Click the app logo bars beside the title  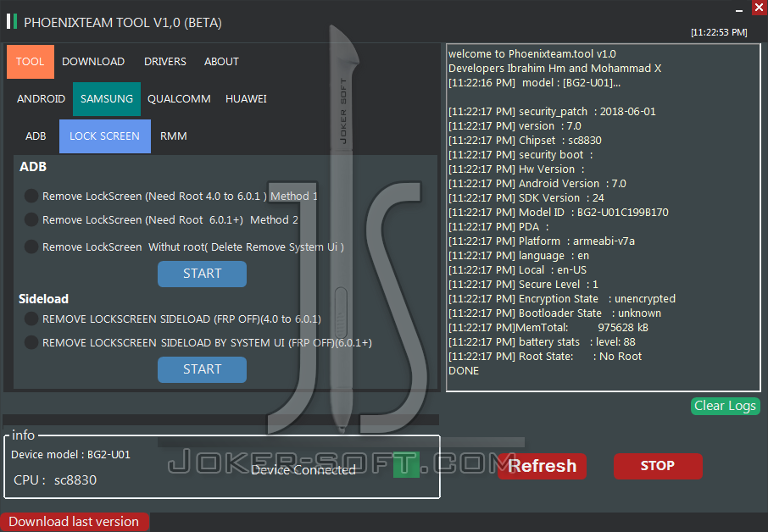pyautogui.click(x=12, y=21)
